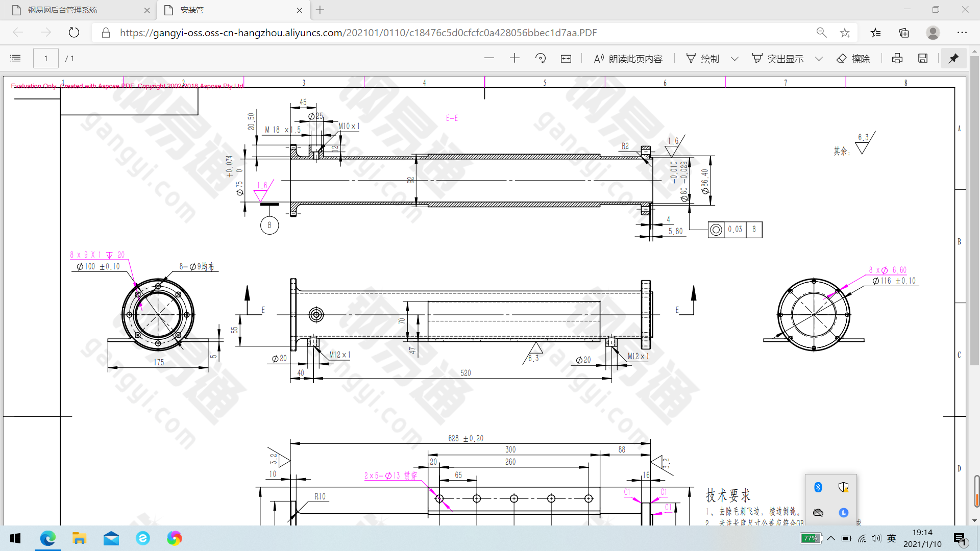Print the PDF document
Viewport: 980px width, 551px height.
(897, 59)
